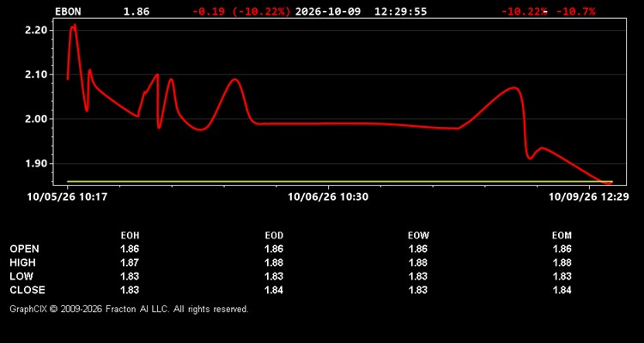
Task: Click the EOM CLOSE value 1.84
Action: click(x=562, y=290)
